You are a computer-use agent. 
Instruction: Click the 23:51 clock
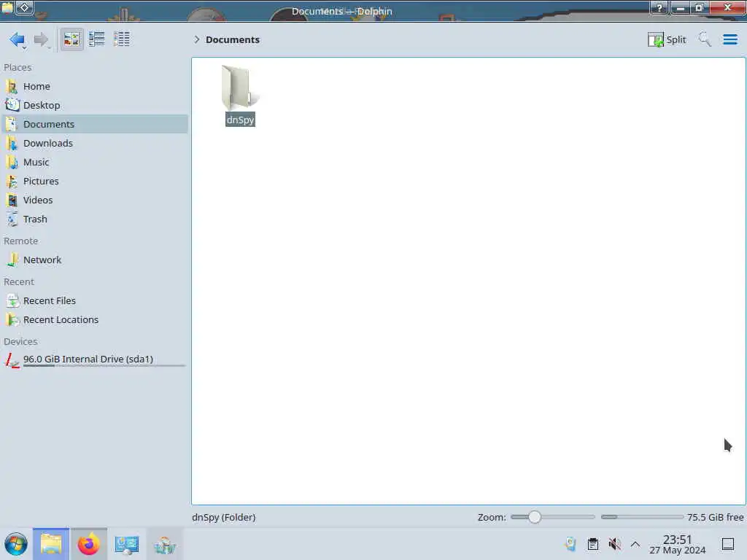(677, 539)
